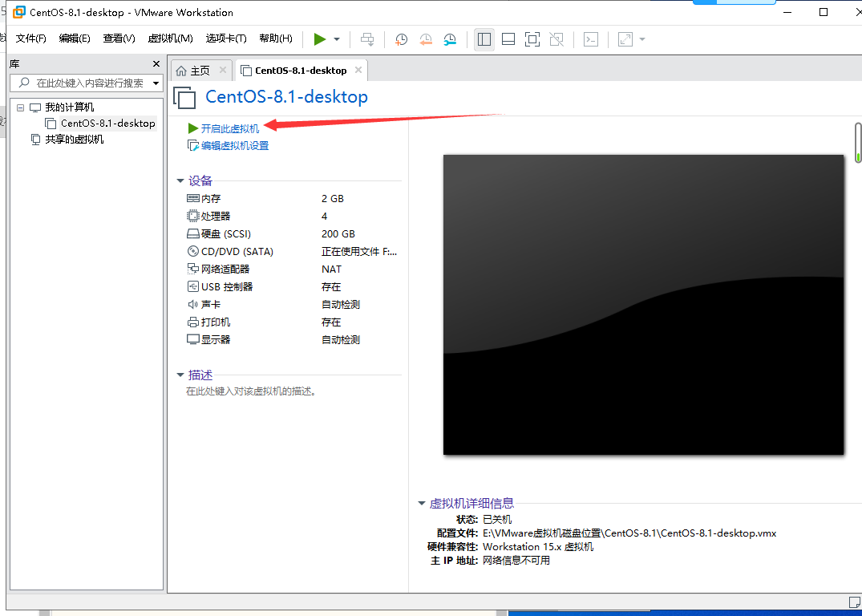This screenshot has height=616, width=862.
Task: Click the VMware Workstation title bar icon
Action: tap(19, 12)
